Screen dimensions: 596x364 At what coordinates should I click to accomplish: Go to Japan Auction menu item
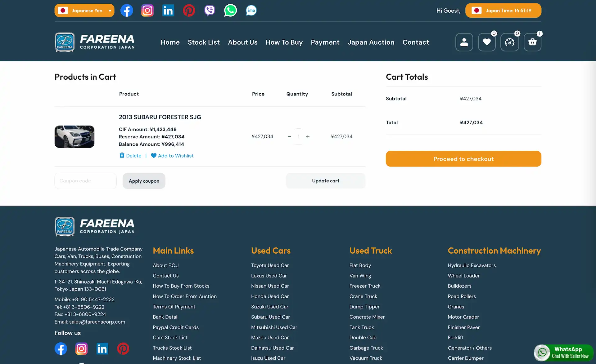point(371,42)
